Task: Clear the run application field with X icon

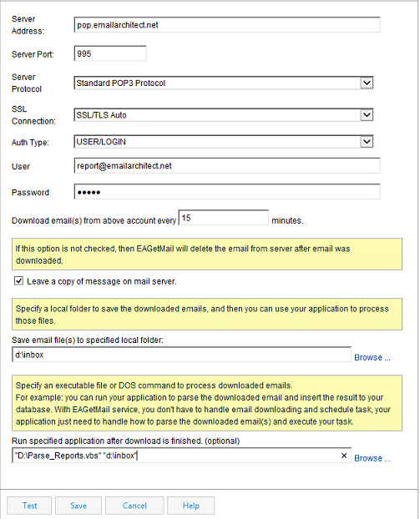Action: 344,456
